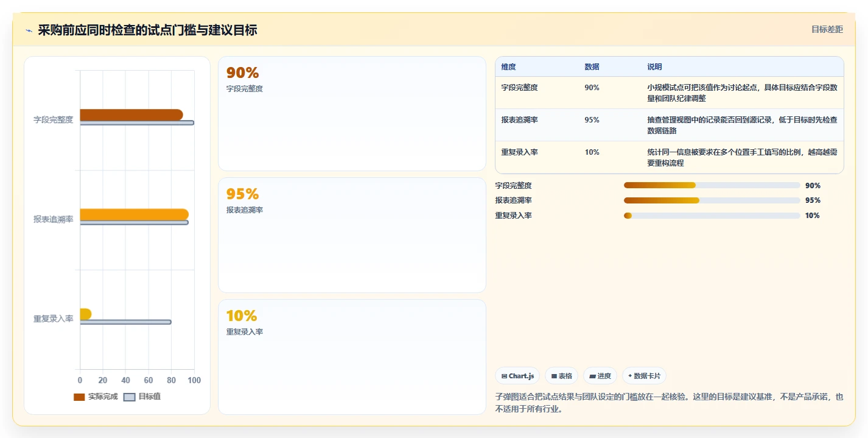Click the description starting with 抽查管理视图中的记录
The image size is (868, 438).
[x=742, y=125]
